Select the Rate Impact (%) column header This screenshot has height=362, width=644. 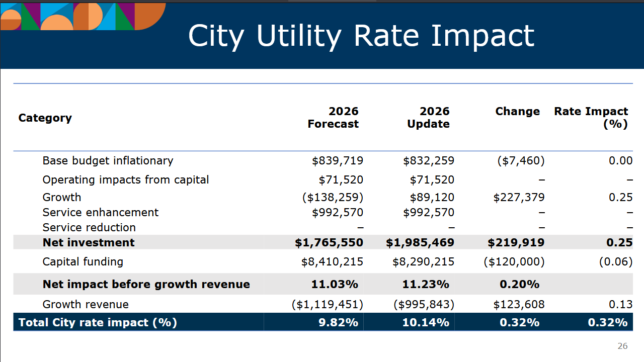[591, 118]
